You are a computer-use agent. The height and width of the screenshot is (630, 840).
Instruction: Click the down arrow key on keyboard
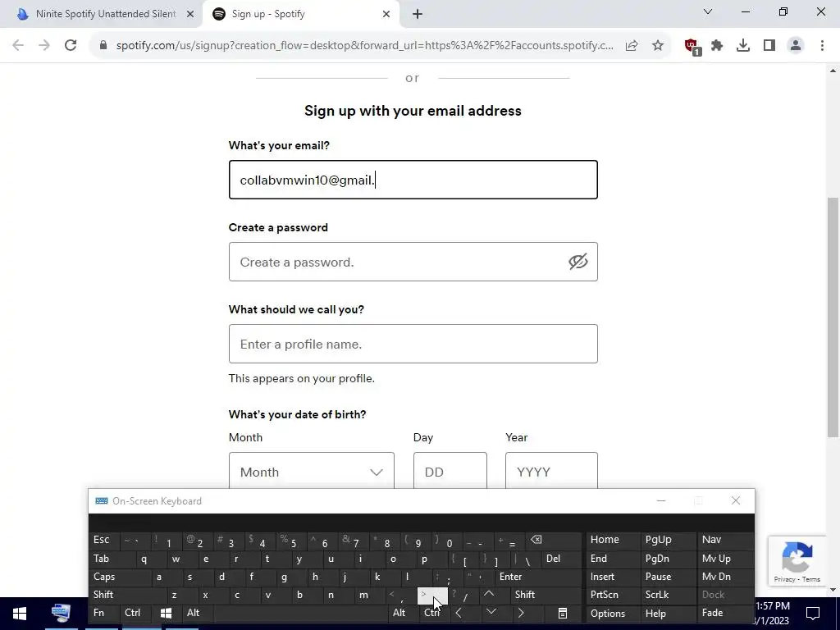[x=491, y=613]
